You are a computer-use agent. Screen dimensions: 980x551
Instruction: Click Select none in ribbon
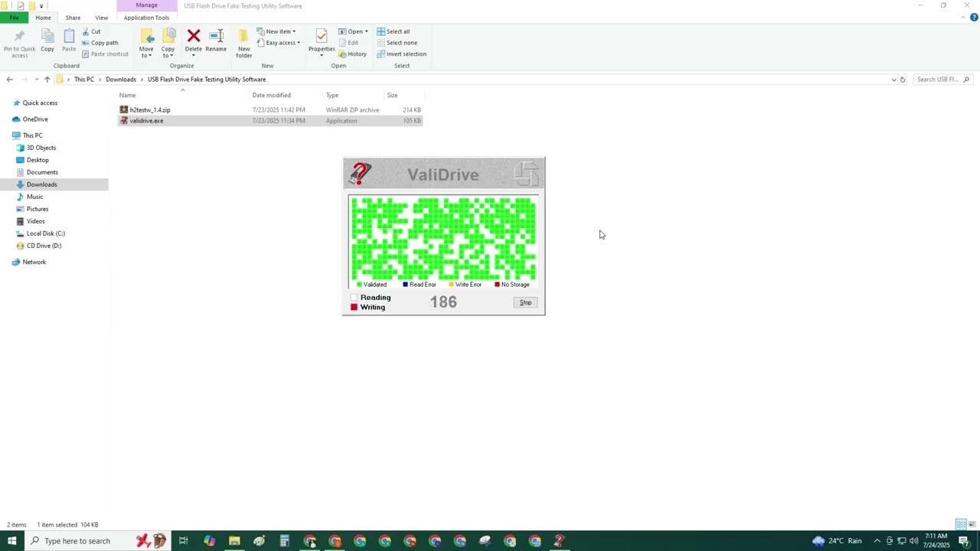397,43
